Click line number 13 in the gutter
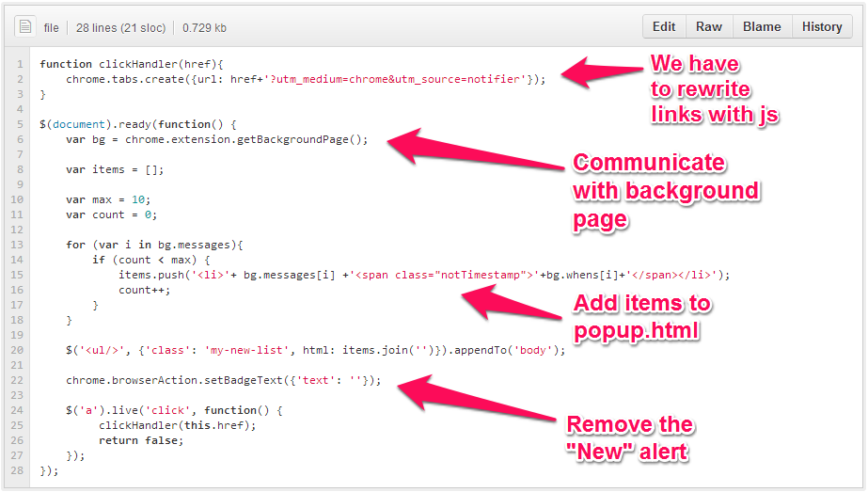 18,245
